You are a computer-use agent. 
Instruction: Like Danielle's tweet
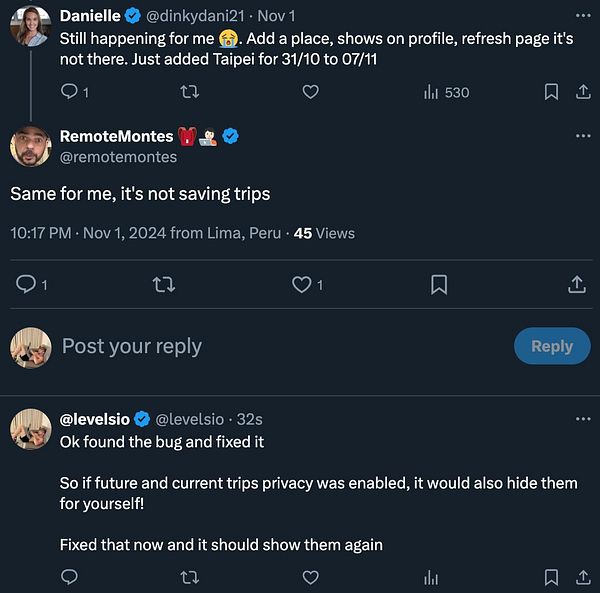[310, 92]
